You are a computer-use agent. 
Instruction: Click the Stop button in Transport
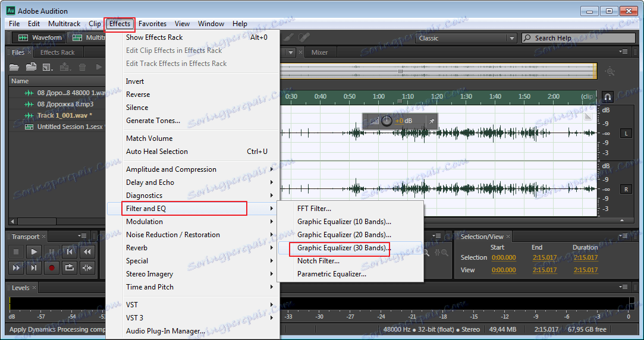pyautogui.click(x=16, y=251)
